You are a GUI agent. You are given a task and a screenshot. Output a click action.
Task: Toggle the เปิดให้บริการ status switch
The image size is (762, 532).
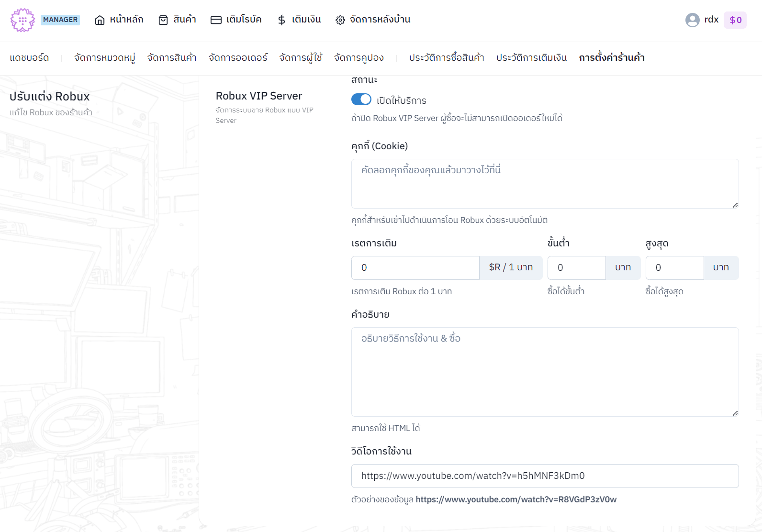(361, 100)
